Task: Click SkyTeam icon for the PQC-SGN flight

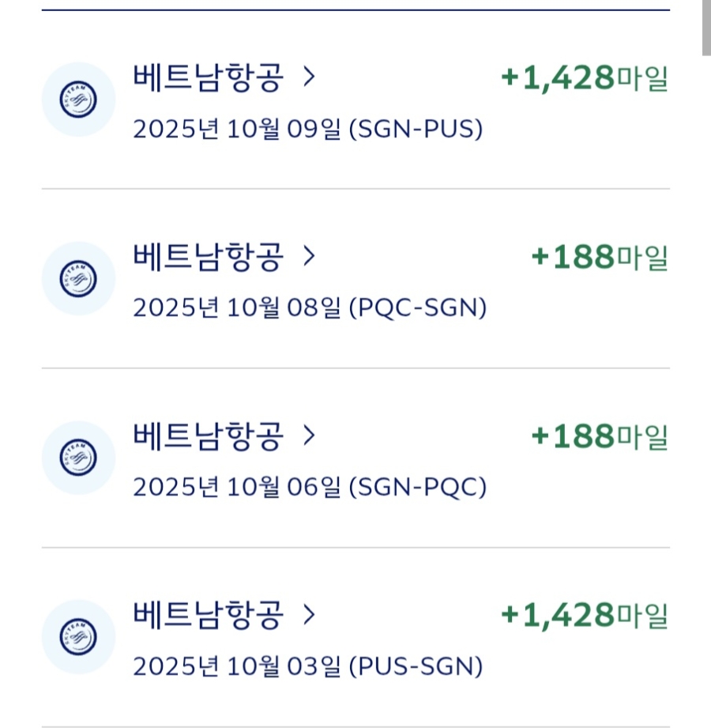Action: 78,278
